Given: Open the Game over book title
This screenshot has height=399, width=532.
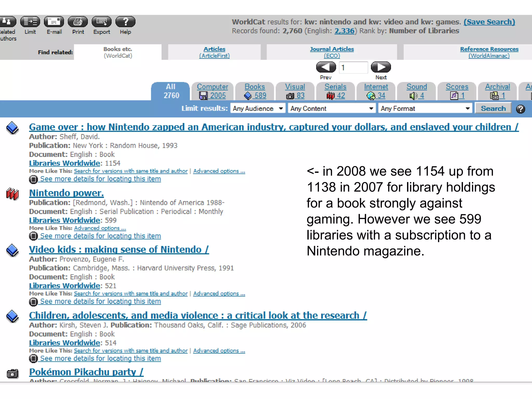Looking at the screenshot, I should coord(274,127).
